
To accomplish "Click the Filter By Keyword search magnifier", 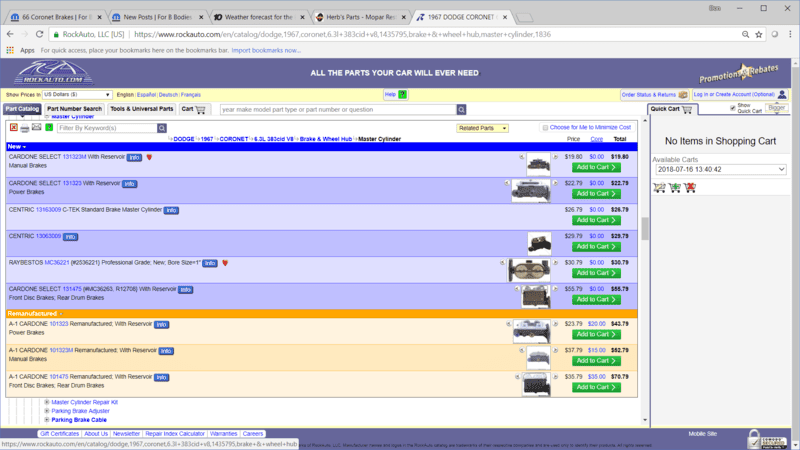I will 162,128.
